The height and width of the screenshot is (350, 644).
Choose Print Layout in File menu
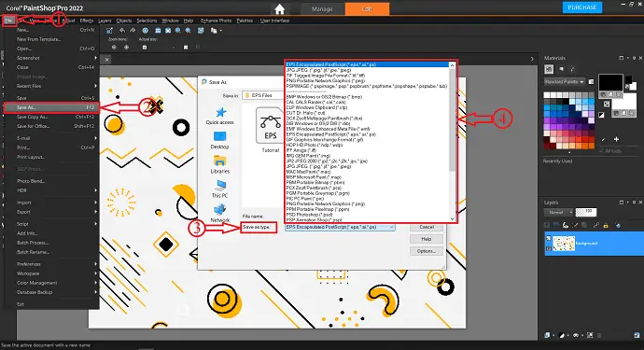click(x=51, y=158)
